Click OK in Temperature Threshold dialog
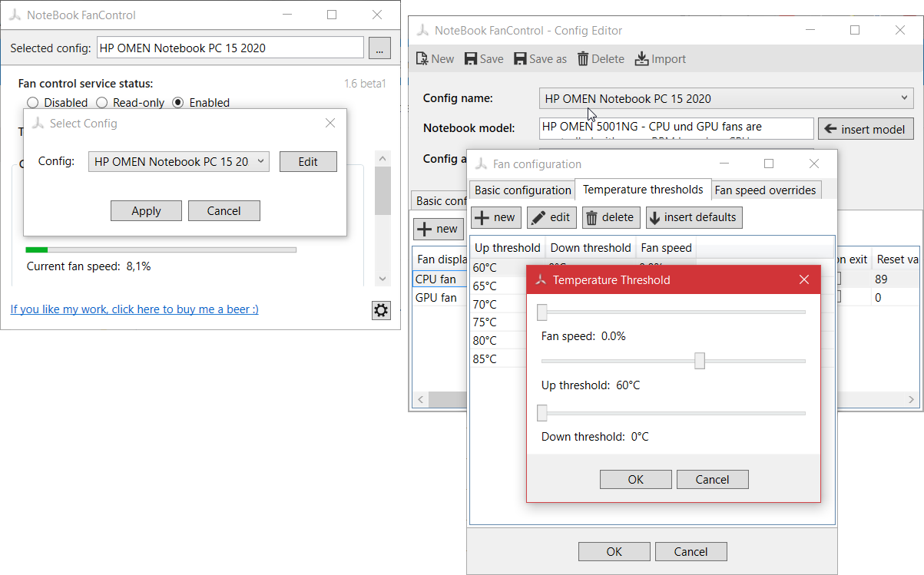Screen dimensions: 924x575 point(635,479)
